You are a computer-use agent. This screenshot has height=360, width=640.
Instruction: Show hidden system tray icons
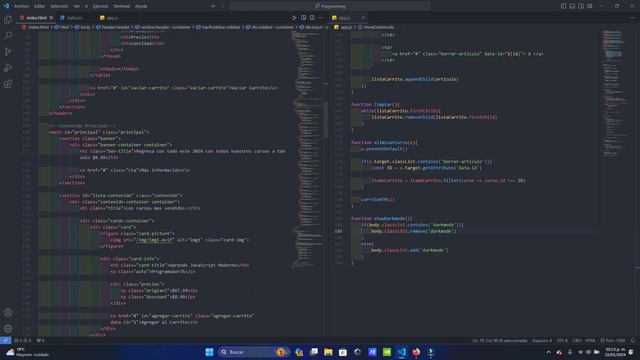tap(549, 352)
